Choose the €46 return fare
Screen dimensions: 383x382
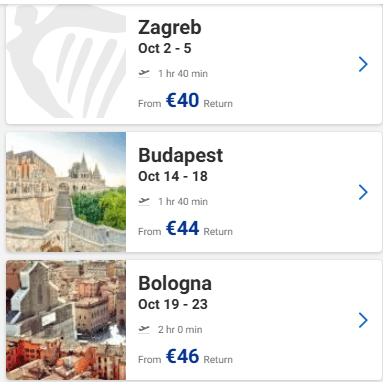coord(182,356)
